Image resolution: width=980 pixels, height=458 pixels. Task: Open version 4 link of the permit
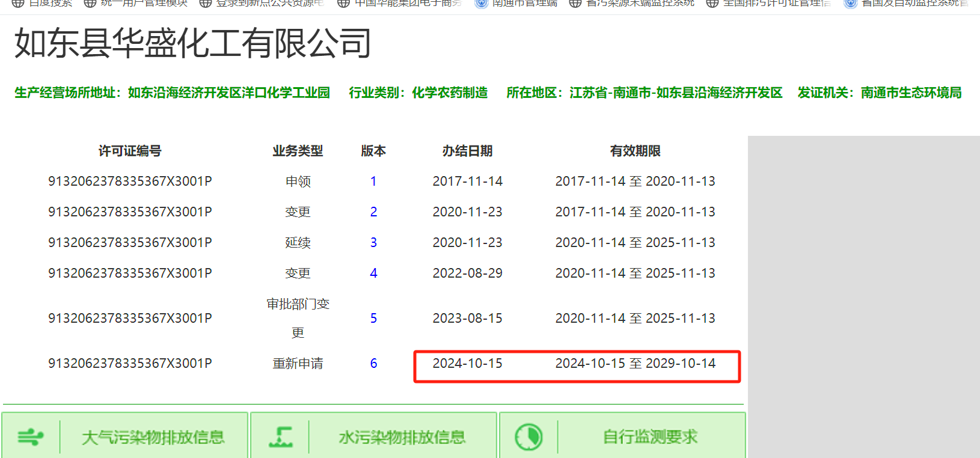373,273
